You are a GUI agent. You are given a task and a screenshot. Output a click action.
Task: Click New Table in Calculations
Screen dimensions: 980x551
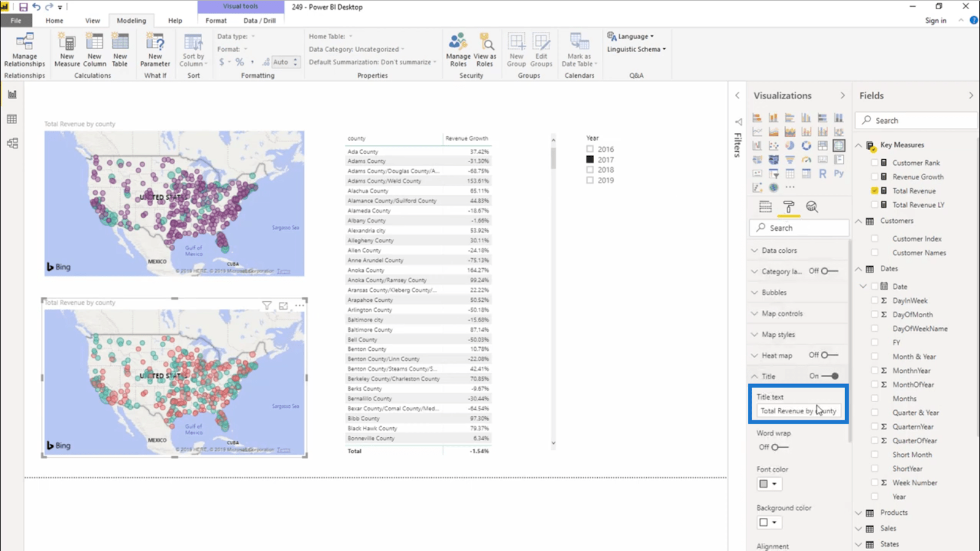(120, 50)
